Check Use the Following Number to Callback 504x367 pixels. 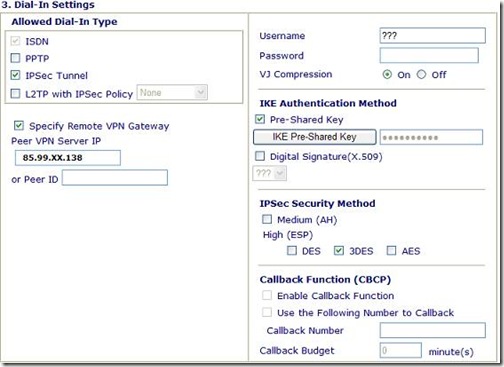point(267,312)
